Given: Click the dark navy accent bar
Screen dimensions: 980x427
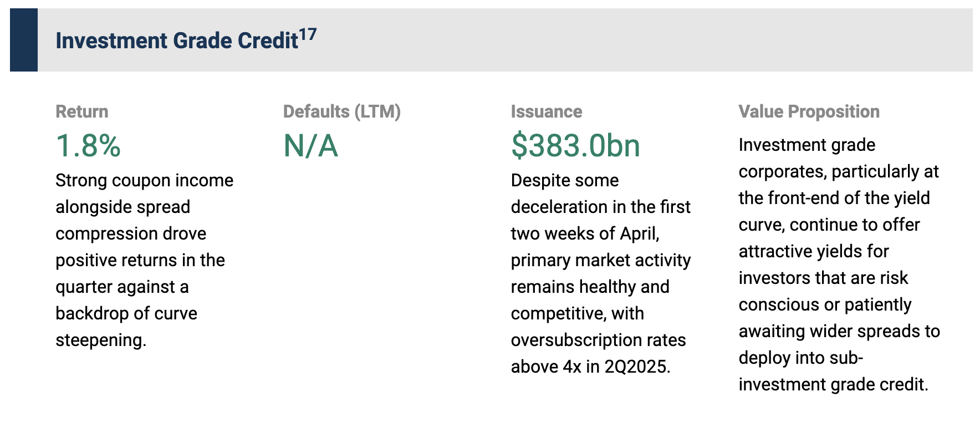Looking at the screenshot, I should click(x=24, y=40).
